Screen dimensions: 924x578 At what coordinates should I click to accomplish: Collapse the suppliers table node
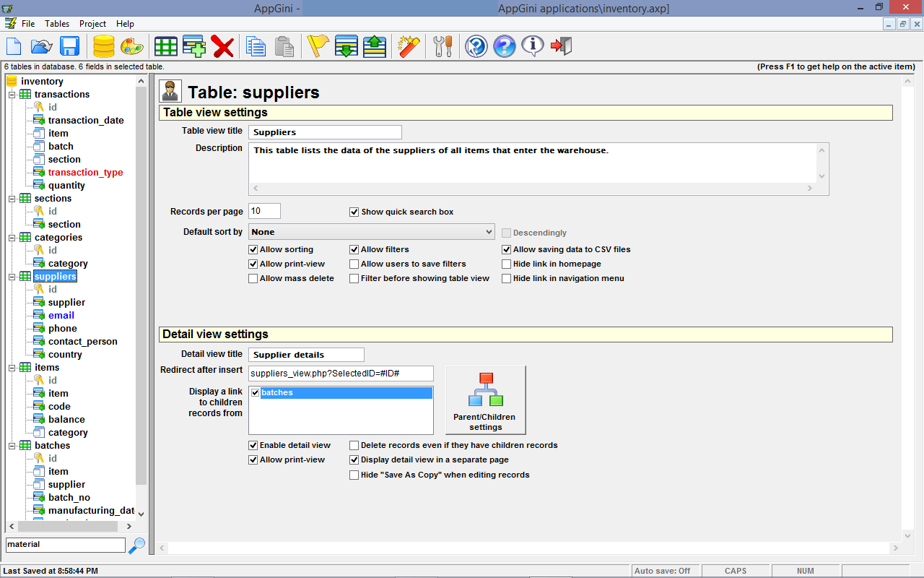pyautogui.click(x=12, y=277)
